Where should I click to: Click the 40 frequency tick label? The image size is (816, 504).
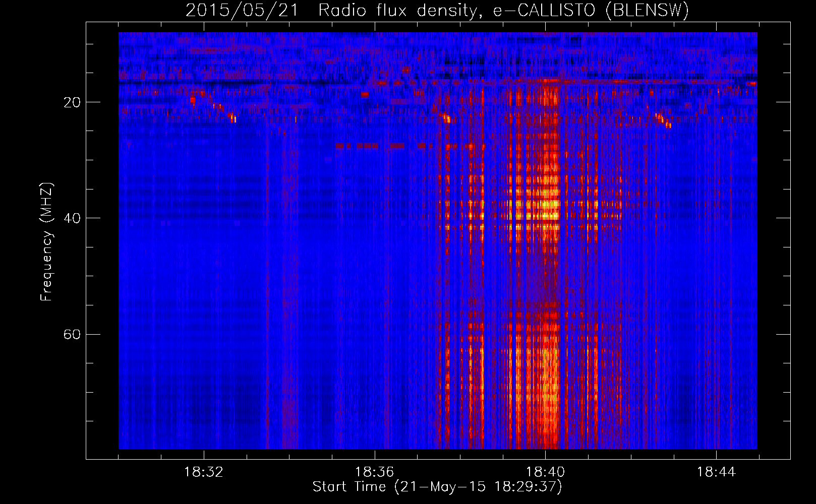click(72, 218)
